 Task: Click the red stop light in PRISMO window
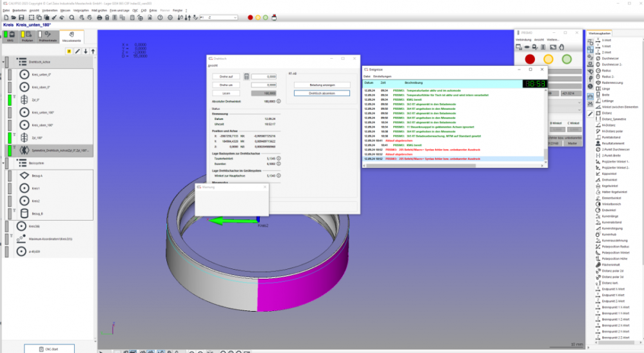530,59
